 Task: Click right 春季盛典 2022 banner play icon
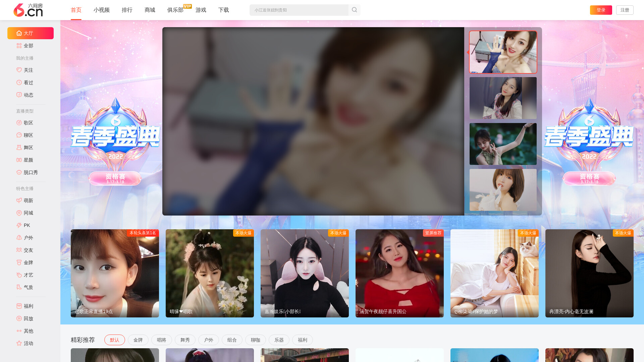pos(589,121)
